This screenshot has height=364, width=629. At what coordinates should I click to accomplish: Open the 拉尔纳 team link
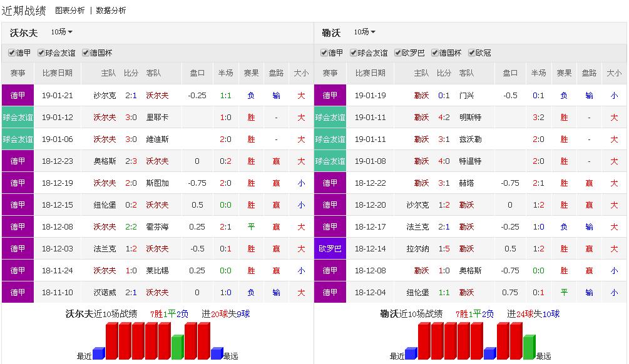pos(417,248)
